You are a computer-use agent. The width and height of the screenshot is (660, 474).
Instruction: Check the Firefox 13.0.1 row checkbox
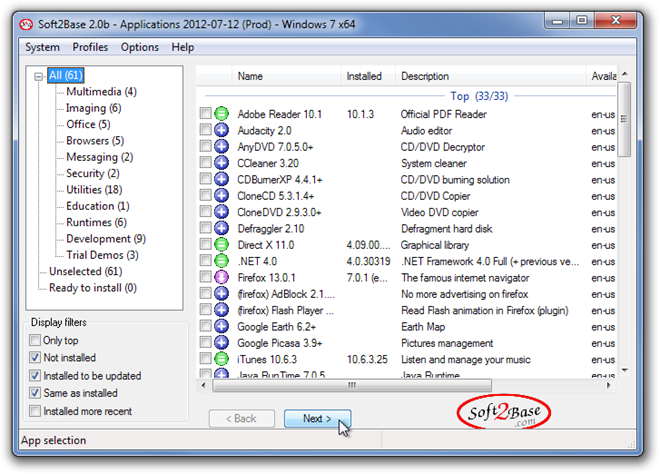pos(205,277)
